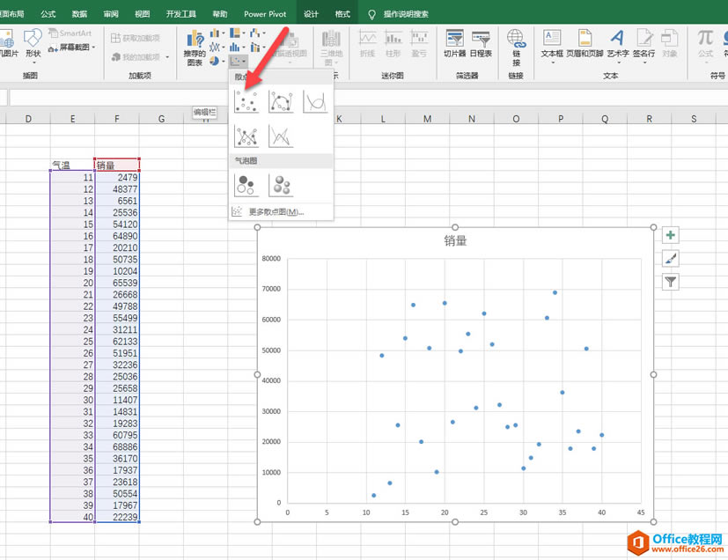Open the Chart Styles brush beside the chart
Viewport: 728px width, 560px height.
point(669,259)
